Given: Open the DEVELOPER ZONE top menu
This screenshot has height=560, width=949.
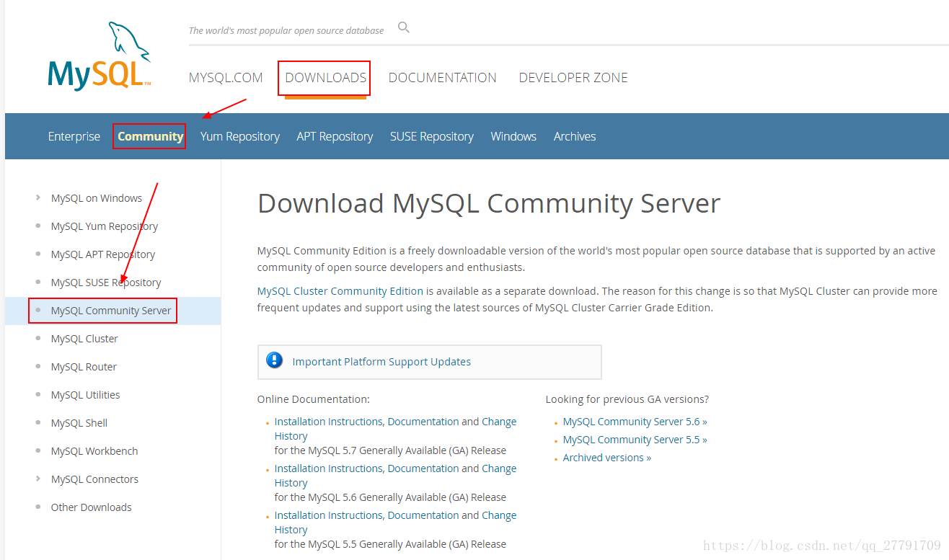Looking at the screenshot, I should click(x=573, y=77).
